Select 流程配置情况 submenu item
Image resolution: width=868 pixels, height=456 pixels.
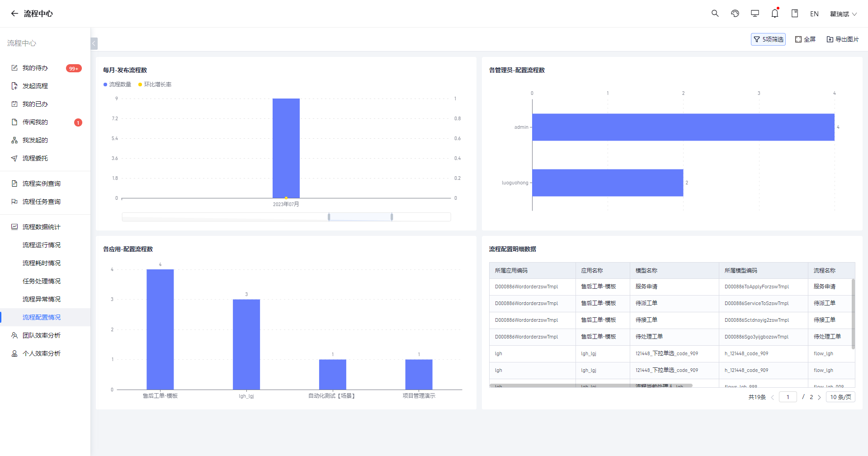tap(45, 317)
